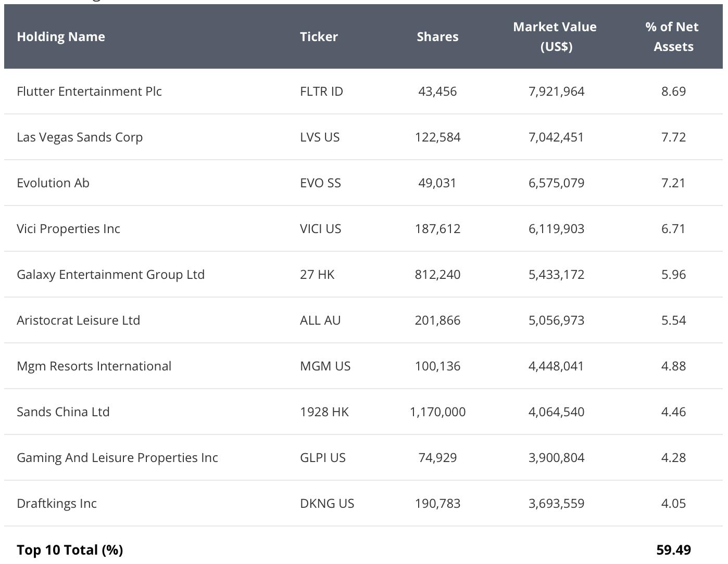Select Gaming And Leisure Properties Inc name

[117, 458]
